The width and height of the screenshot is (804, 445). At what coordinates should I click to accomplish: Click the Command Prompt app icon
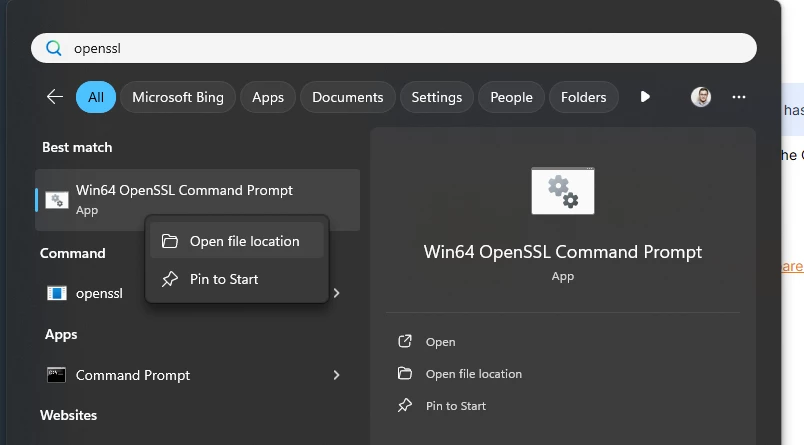[57, 375]
